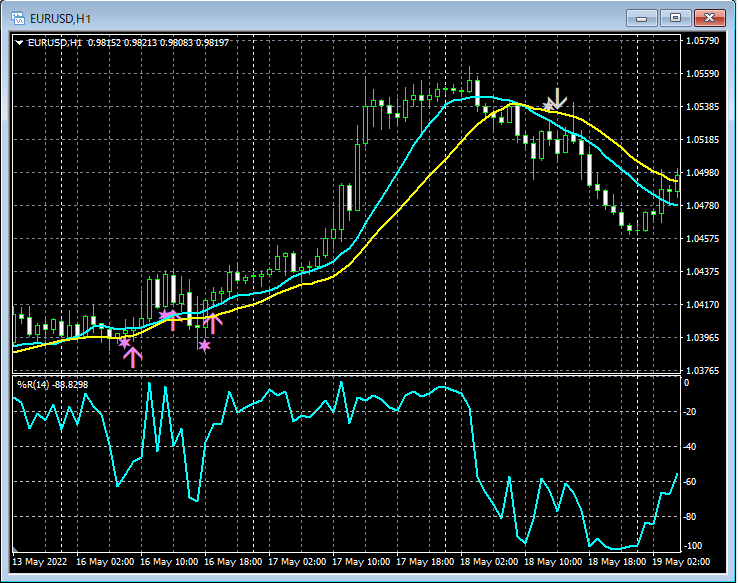Image resolution: width=738 pixels, height=583 pixels.
Task: Select the pink up arrow overlapping a pink star
Action: [x=173, y=321]
